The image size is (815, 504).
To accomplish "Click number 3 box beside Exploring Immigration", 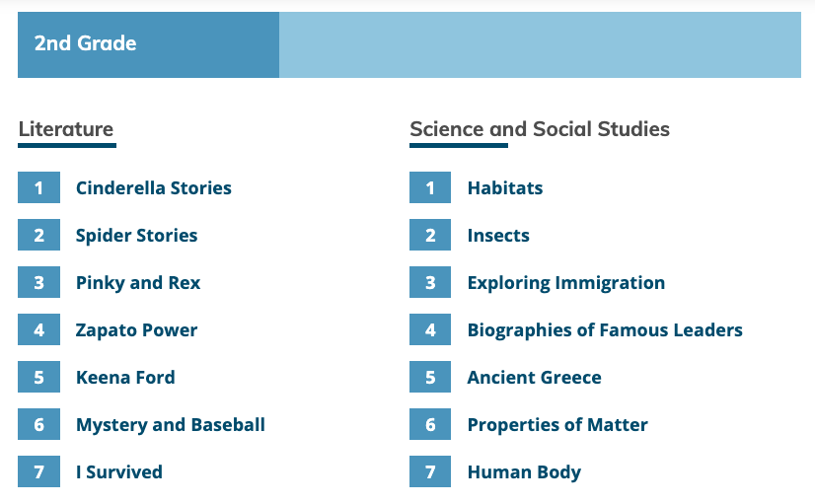I will (430, 282).
